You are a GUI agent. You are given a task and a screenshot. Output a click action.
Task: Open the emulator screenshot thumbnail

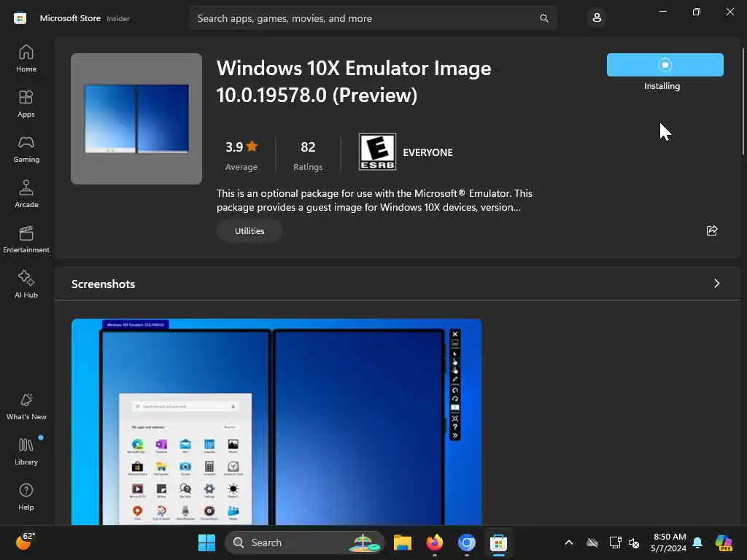[x=276, y=422]
